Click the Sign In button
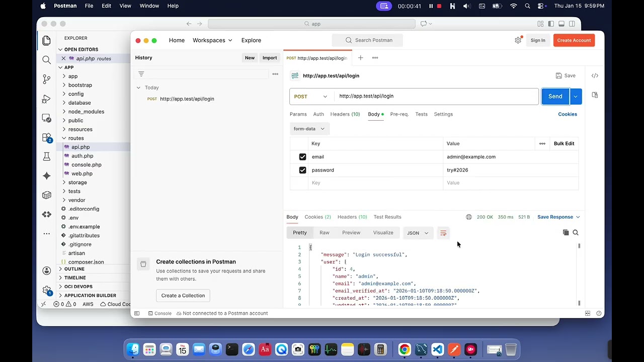The height and width of the screenshot is (362, 644). 538,40
